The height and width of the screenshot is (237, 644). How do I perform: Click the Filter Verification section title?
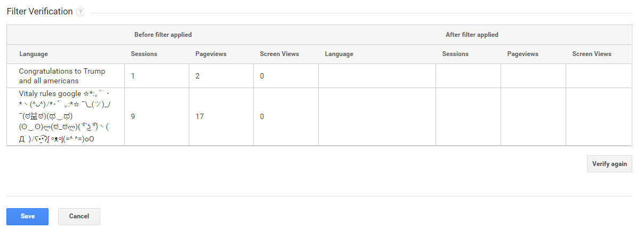(x=39, y=12)
